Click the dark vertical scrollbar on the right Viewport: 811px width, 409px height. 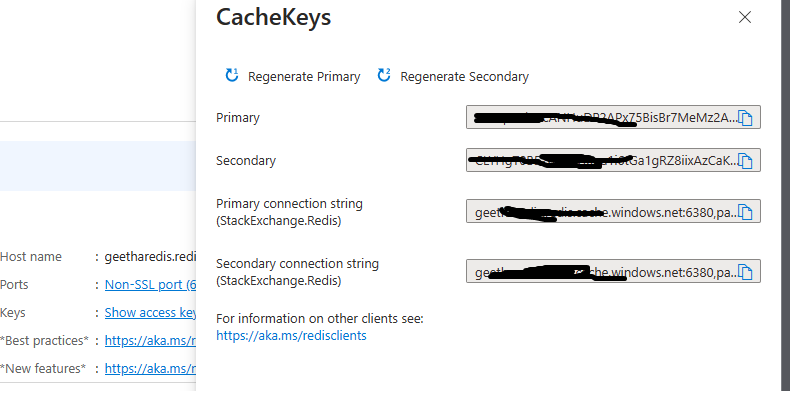pos(786,195)
